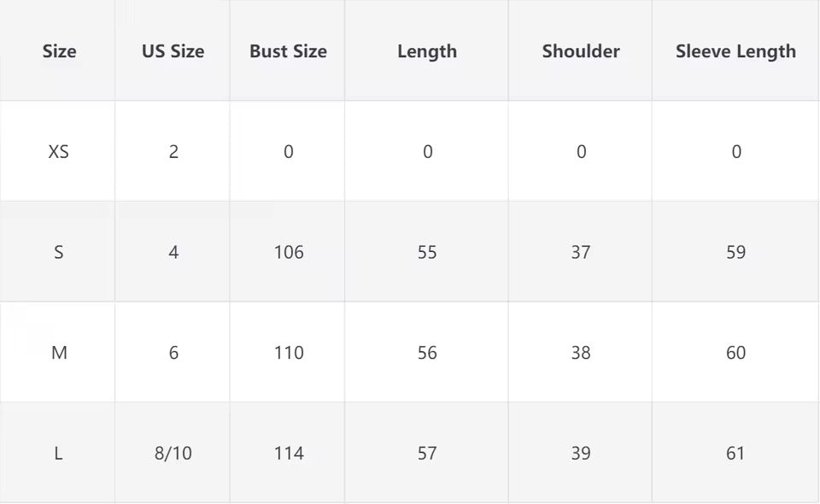The height and width of the screenshot is (504, 820).
Task: Select the sleeve length 59 value
Action: coord(735,252)
